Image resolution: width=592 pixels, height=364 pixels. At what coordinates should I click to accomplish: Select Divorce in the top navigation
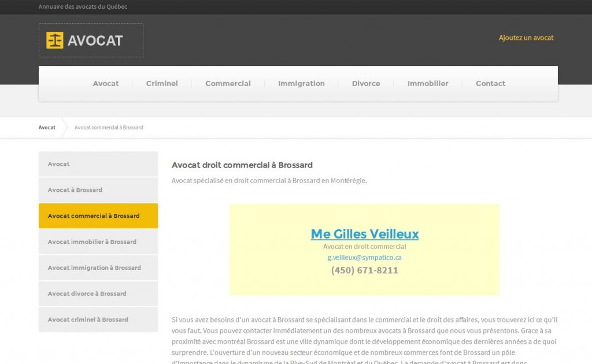(365, 83)
